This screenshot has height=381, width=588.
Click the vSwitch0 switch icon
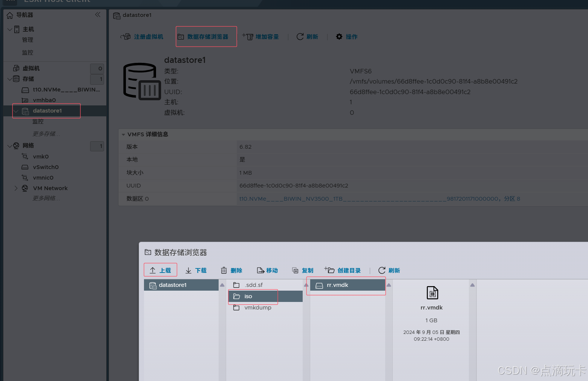pyautogui.click(x=25, y=167)
